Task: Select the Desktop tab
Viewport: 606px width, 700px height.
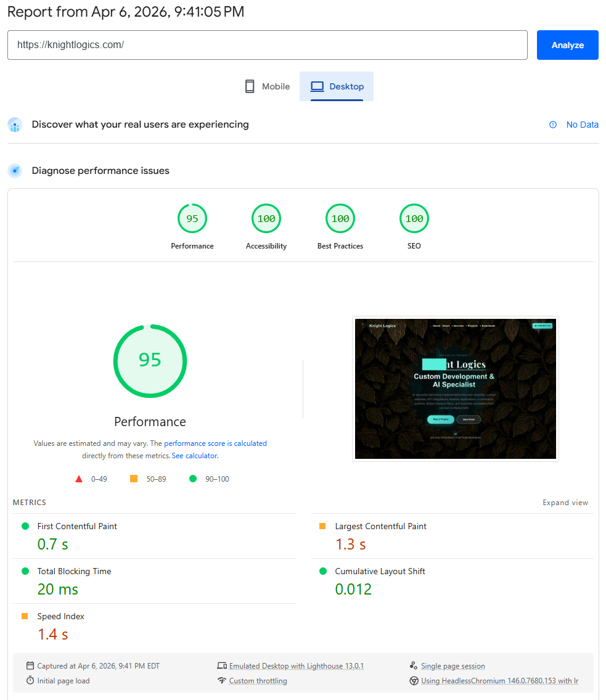Action: coord(337,86)
